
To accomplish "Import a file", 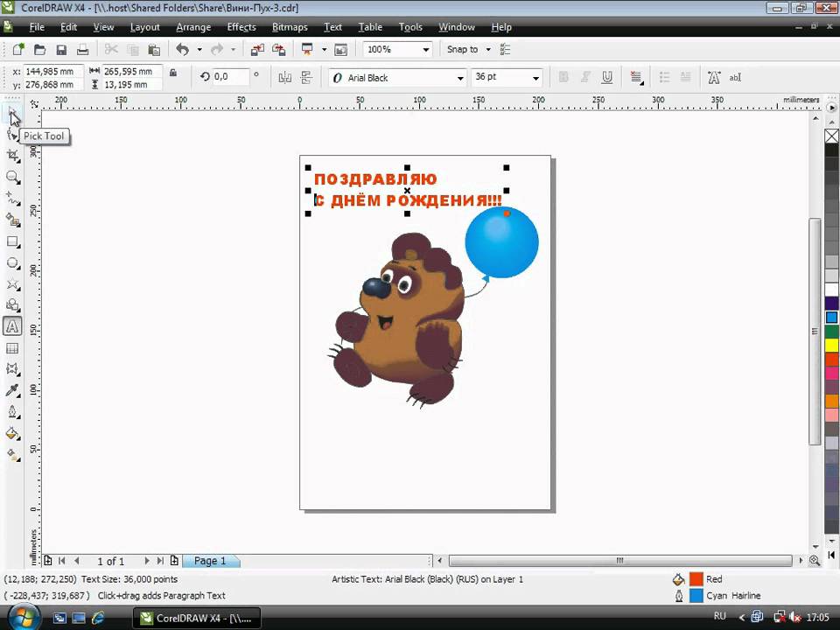I will [257, 50].
